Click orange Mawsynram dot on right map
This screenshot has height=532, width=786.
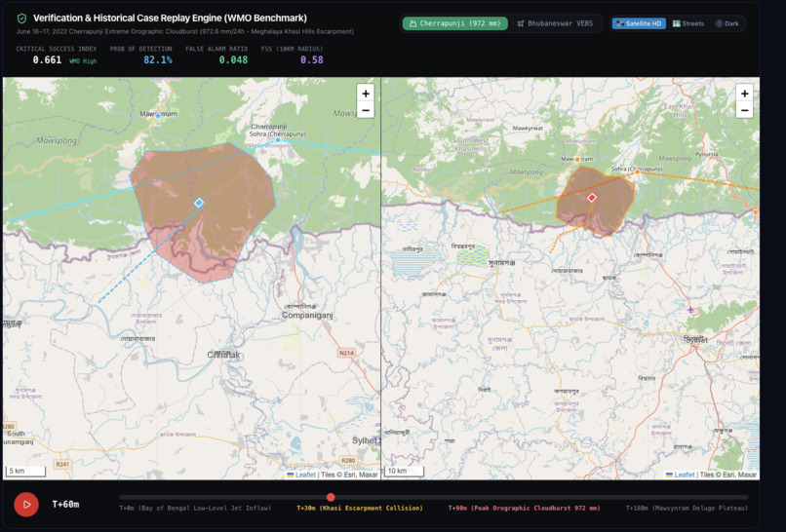point(577,159)
